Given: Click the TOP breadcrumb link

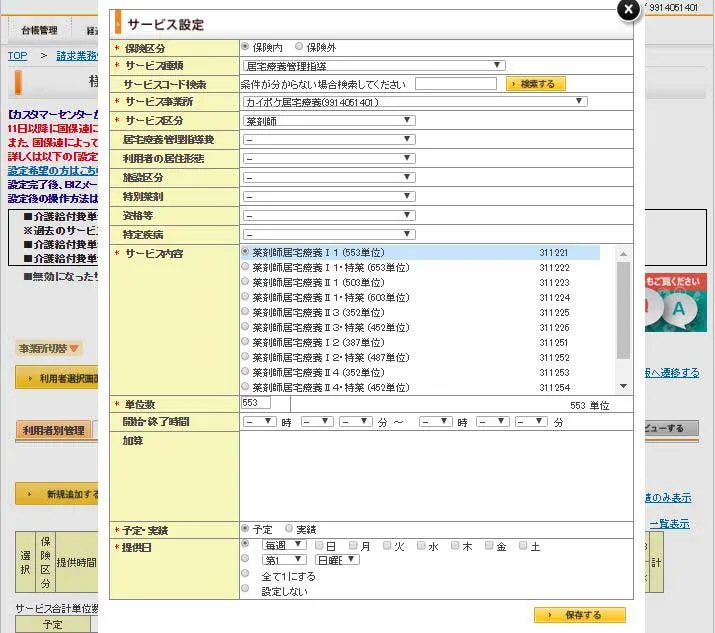Looking at the screenshot, I should click(17, 56).
